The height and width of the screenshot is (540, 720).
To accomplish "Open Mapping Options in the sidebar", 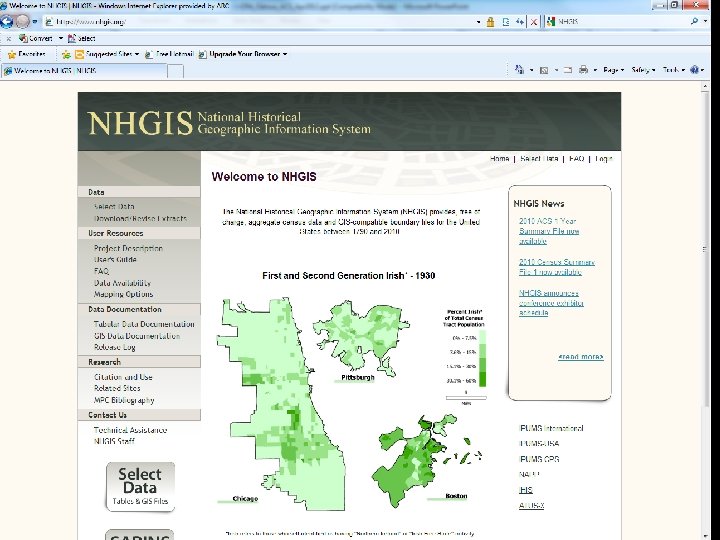I will tap(123, 294).
